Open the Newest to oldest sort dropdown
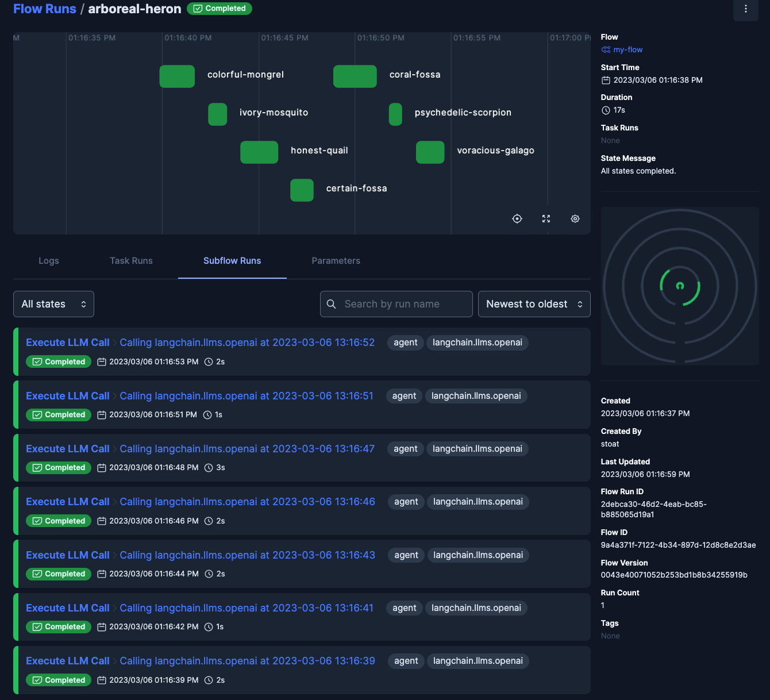Screen dimensions: 770x700 (x=534, y=303)
